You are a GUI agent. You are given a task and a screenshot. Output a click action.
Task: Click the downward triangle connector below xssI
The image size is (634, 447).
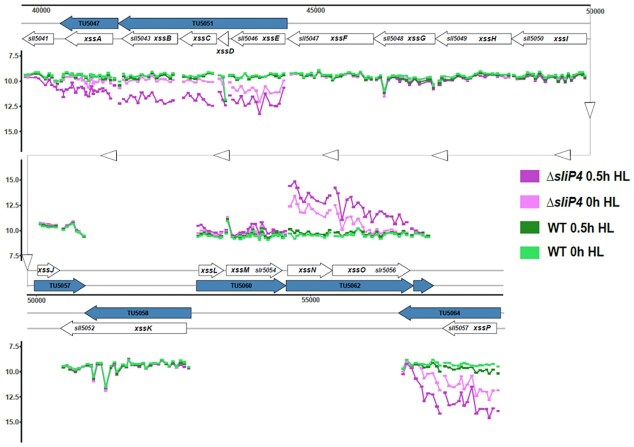tap(590, 110)
